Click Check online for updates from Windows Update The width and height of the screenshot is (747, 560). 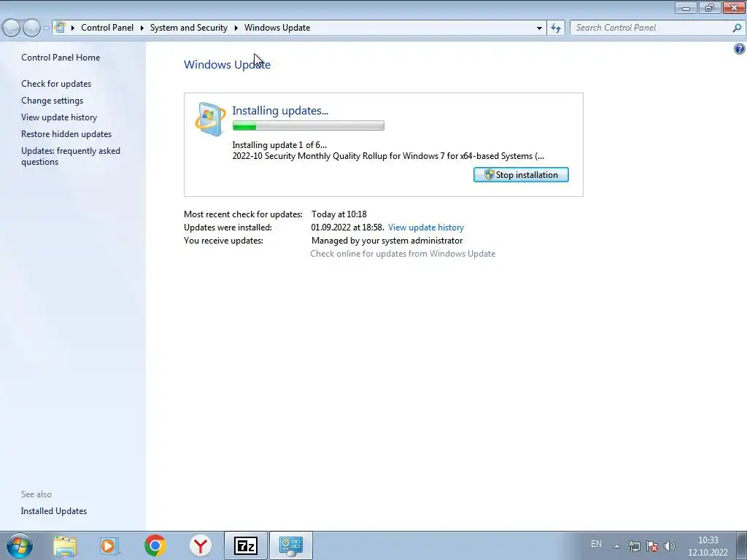403,254
